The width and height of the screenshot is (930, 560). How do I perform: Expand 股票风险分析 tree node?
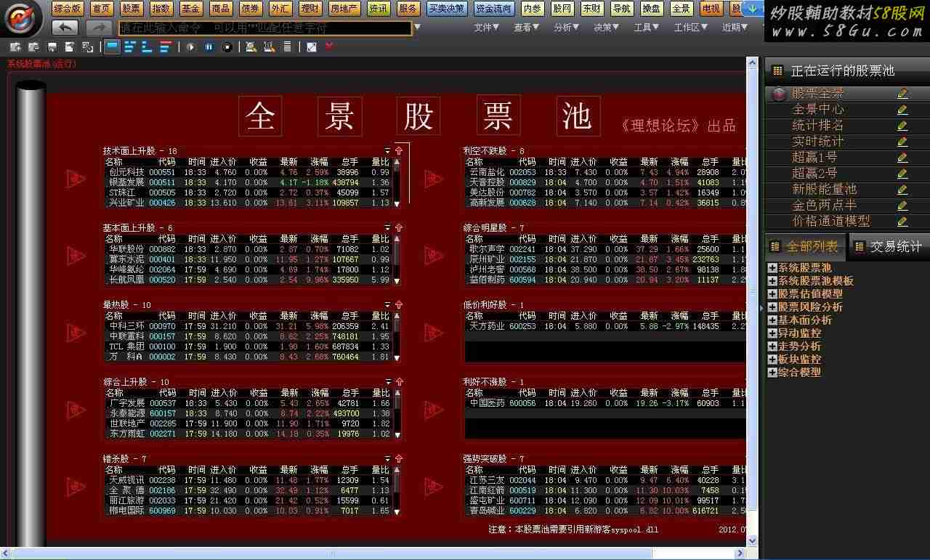(x=772, y=307)
